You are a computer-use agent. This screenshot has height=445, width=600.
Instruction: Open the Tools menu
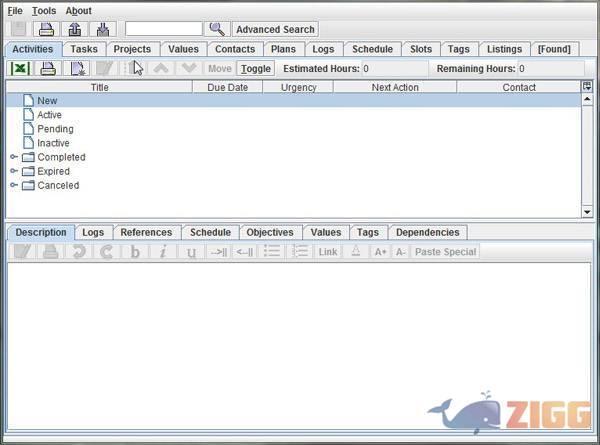pyautogui.click(x=43, y=11)
